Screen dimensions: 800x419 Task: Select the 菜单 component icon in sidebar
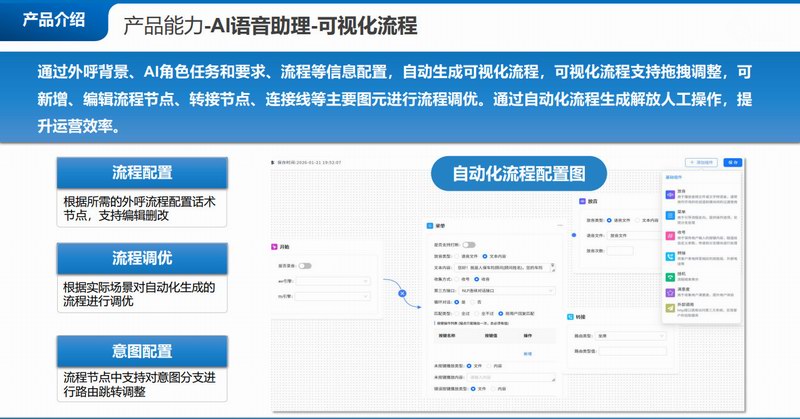click(x=669, y=213)
